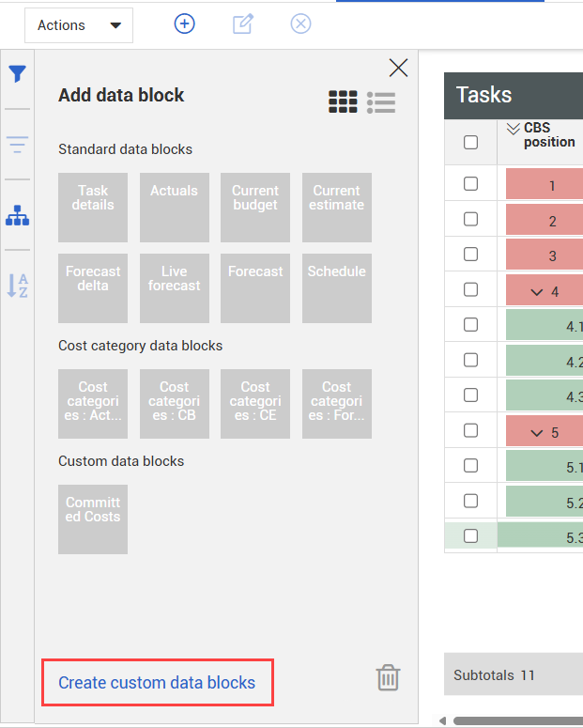Switch to list view of data blocks
This screenshot has height=728, width=583.
pyautogui.click(x=381, y=101)
